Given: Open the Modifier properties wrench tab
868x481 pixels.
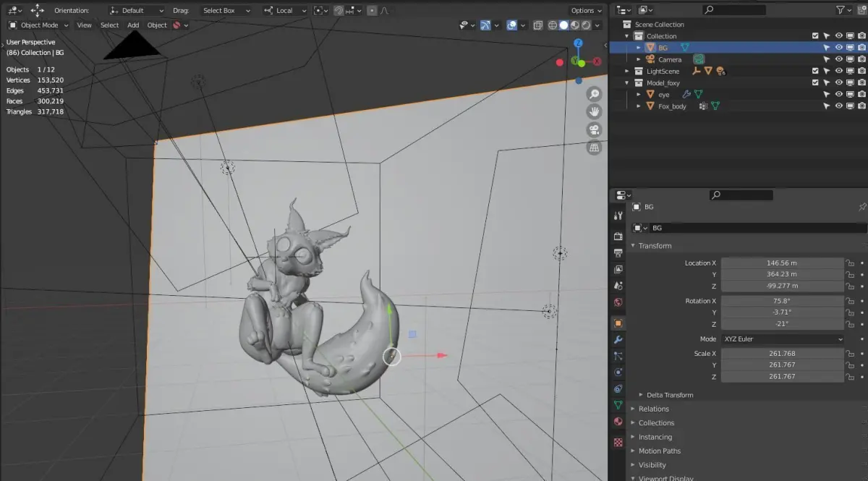Looking at the screenshot, I should (618, 340).
